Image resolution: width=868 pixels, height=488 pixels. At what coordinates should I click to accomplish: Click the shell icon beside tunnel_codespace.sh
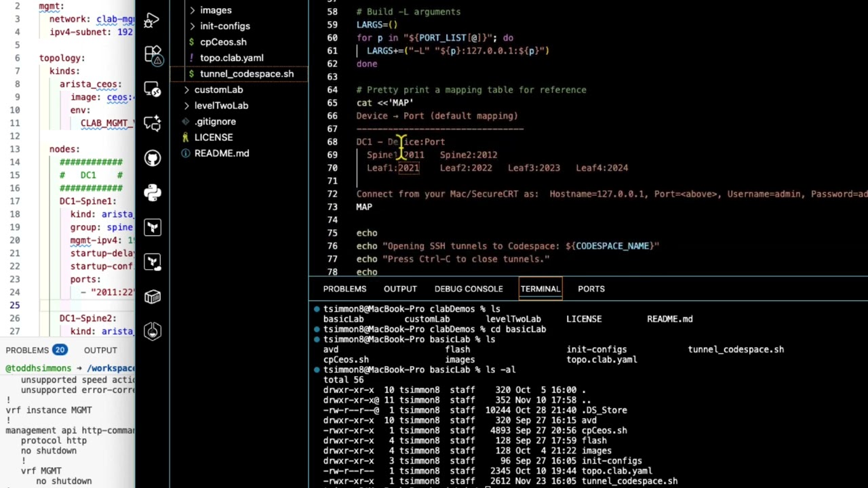click(x=192, y=74)
